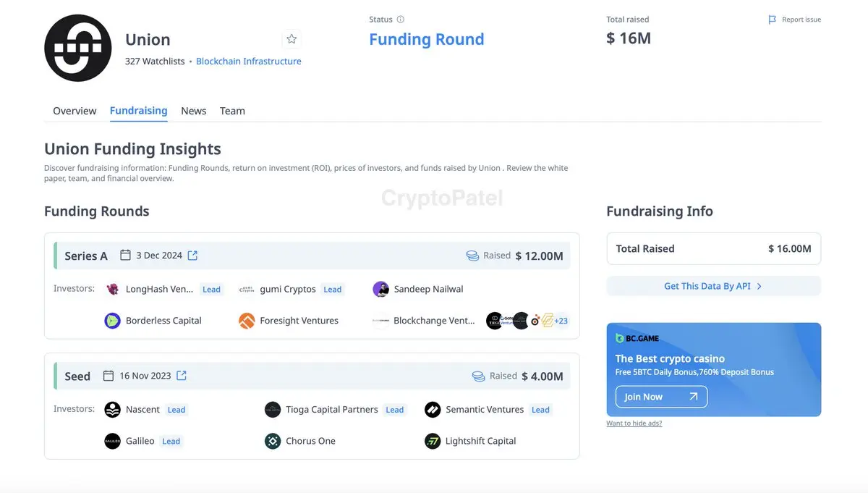The width and height of the screenshot is (868, 493).
Task: Click the Total Raised $ 16.00M row
Action: (x=713, y=248)
